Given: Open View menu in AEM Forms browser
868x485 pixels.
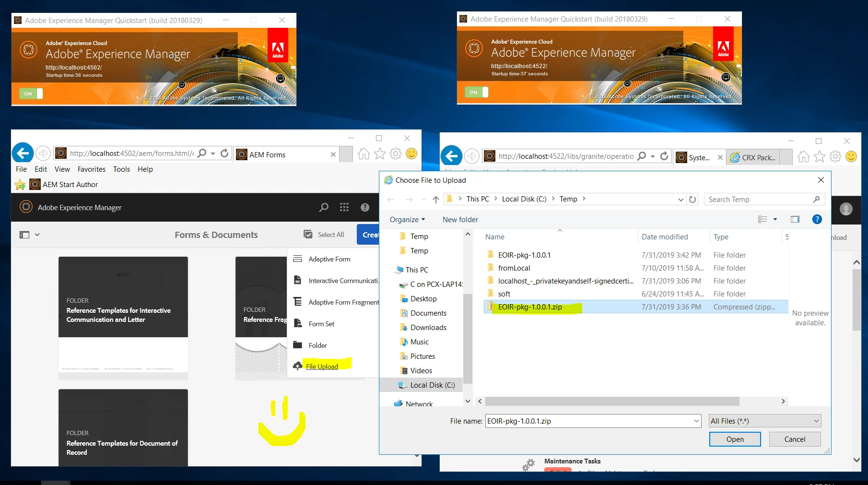Looking at the screenshot, I should pyautogui.click(x=62, y=169).
